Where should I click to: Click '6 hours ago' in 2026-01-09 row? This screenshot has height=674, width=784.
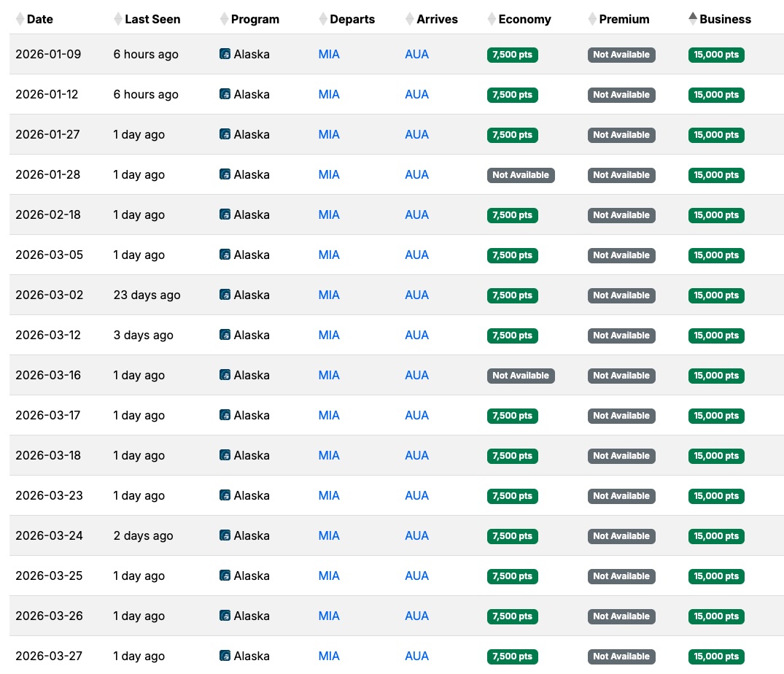coord(146,54)
